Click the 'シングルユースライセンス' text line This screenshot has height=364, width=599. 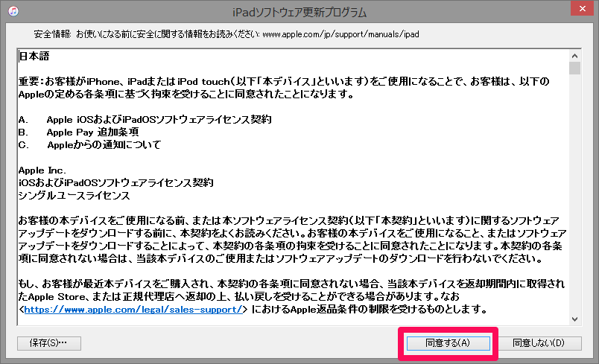(74, 195)
